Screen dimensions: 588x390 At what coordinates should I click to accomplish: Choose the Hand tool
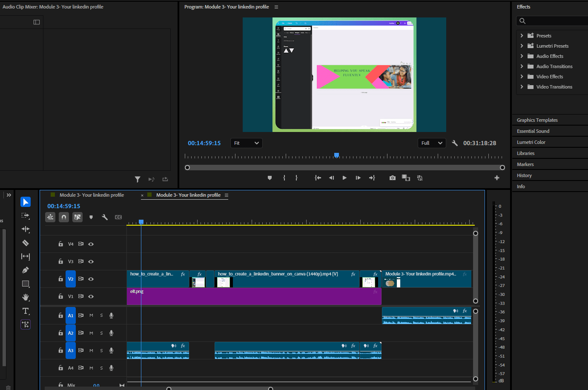pos(26,297)
